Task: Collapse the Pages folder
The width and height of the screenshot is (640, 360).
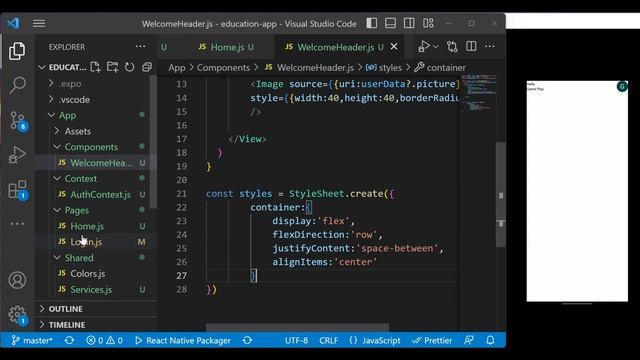Action: tap(71, 211)
